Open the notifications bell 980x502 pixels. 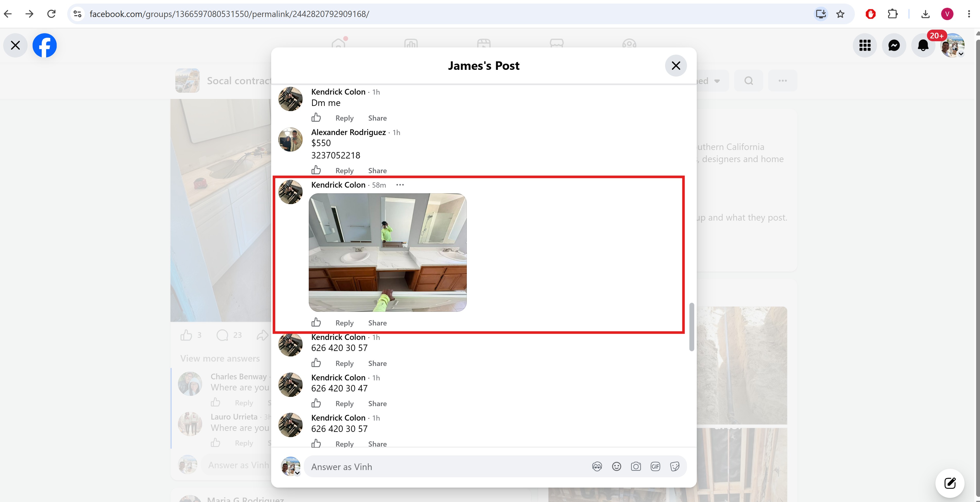923,45
